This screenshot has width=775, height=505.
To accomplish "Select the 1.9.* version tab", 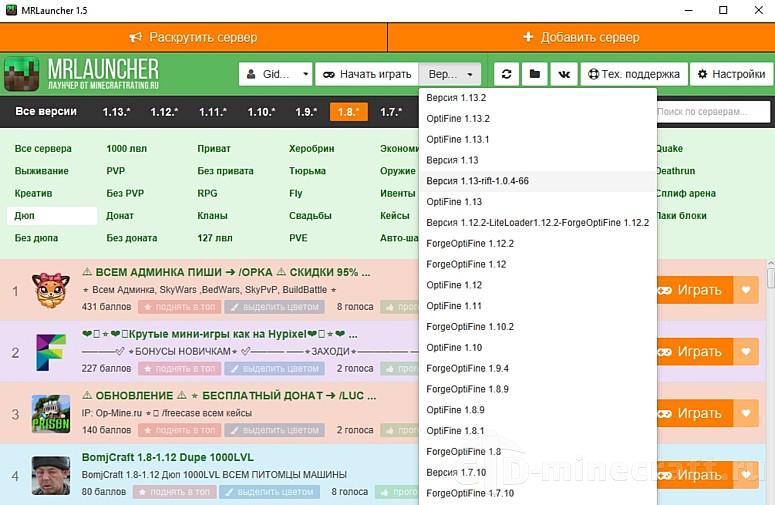I will tap(306, 112).
